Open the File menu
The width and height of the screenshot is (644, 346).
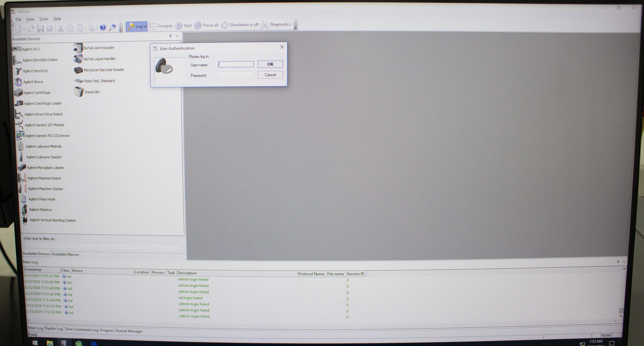click(19, 20)
